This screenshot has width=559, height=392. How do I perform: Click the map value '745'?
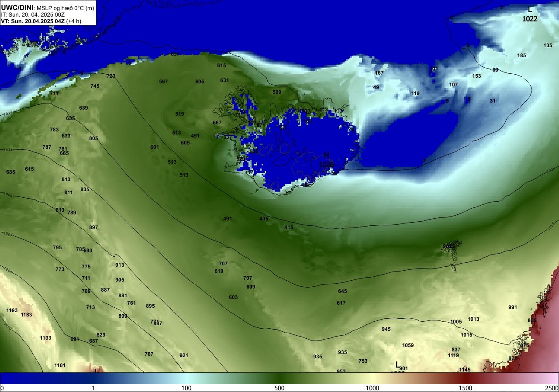pyautogui.click(x=95, y=86)
